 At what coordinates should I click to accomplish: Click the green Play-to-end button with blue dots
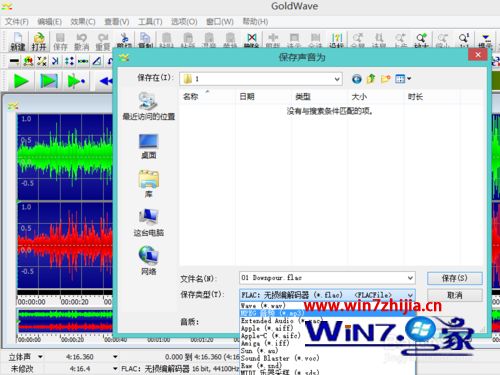coord(76,81)
